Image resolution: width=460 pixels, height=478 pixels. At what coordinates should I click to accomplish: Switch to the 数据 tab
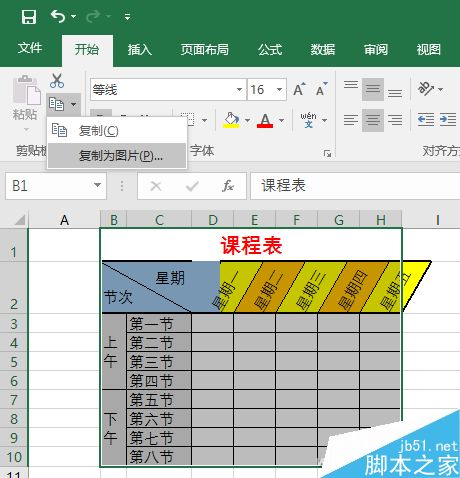coord(323,50)
